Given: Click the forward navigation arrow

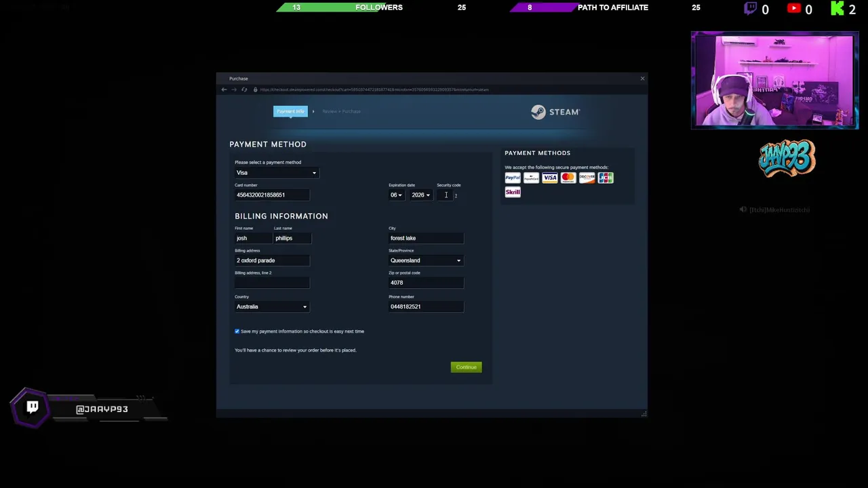Looking at the screenshot, I should (234, 89).
